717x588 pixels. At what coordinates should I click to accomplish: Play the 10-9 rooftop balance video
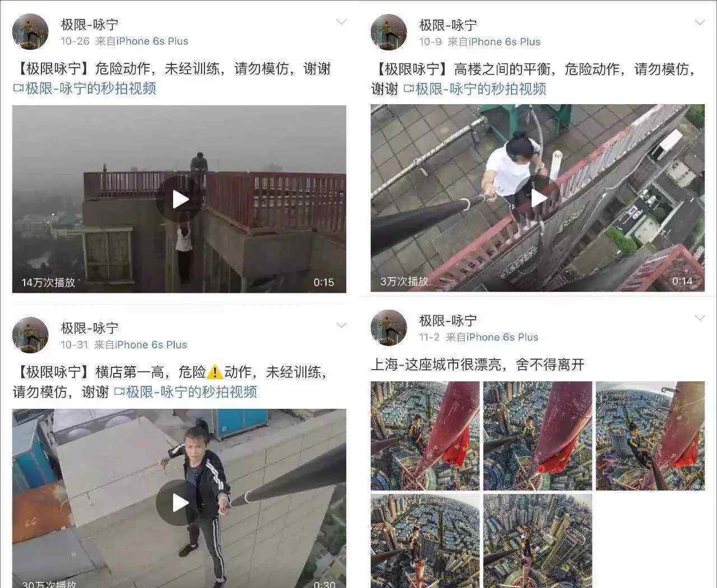538,198
